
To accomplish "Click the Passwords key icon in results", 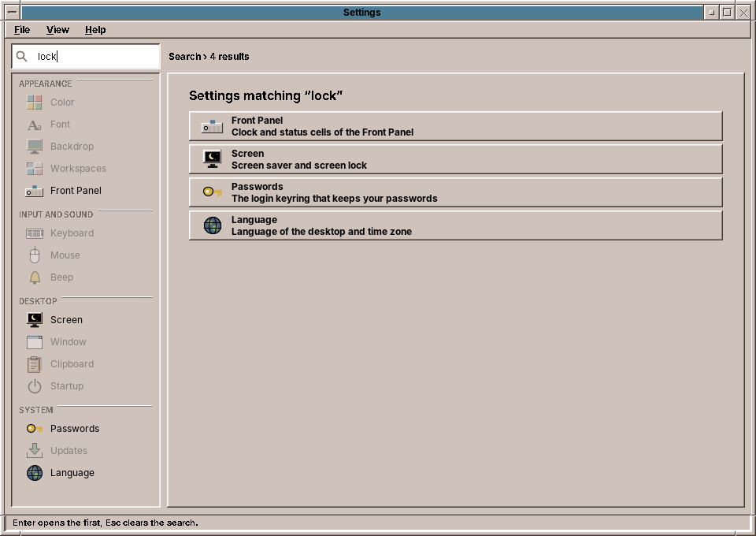I will point(212,192).
